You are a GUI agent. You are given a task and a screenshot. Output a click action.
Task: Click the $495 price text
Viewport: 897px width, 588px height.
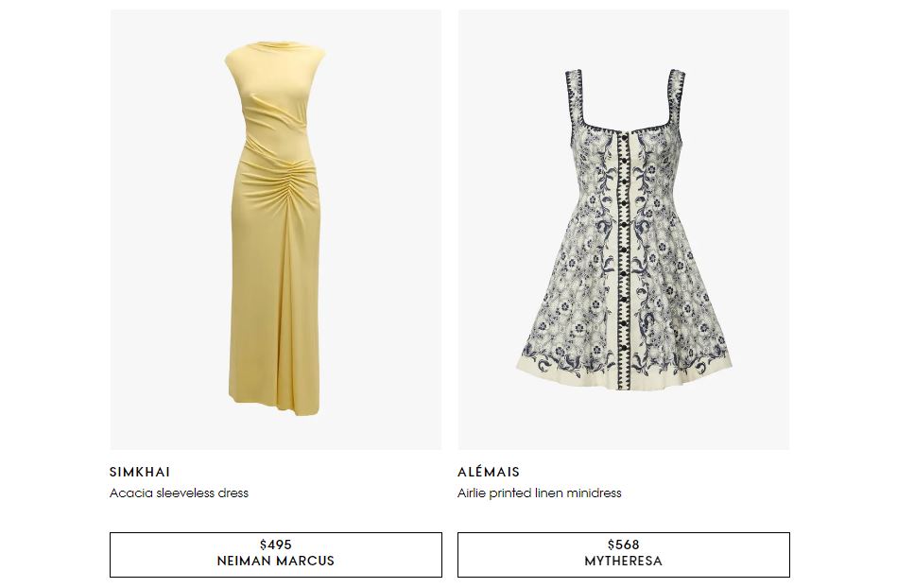(x=276, y=545)
